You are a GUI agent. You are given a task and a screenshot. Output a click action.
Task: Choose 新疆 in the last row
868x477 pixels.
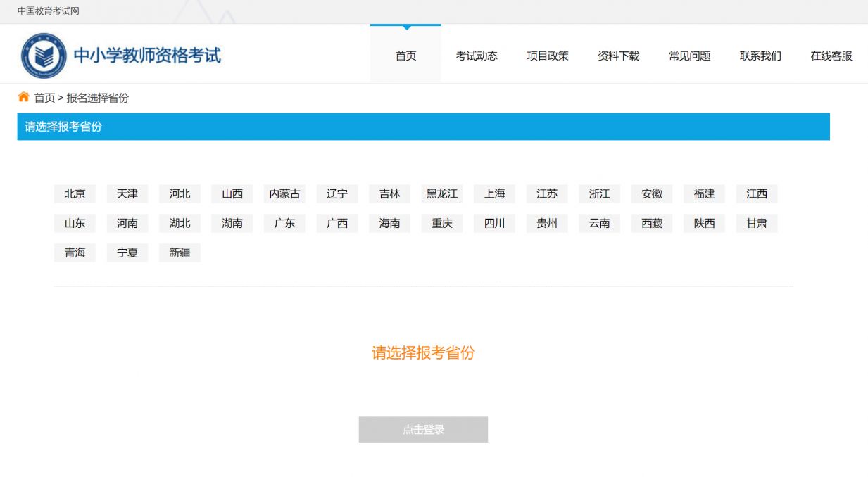tap(180, 253)
